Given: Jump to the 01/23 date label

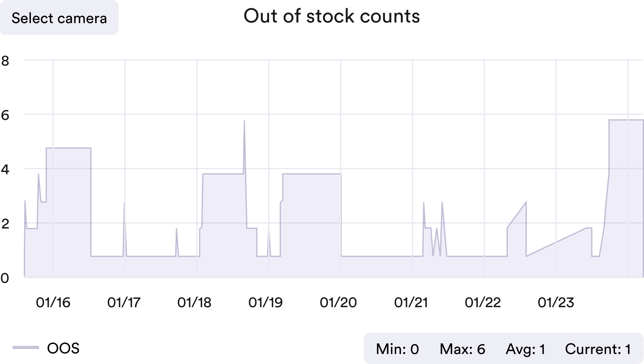Looking at the screenshot, I should click(x=556, y=303).
